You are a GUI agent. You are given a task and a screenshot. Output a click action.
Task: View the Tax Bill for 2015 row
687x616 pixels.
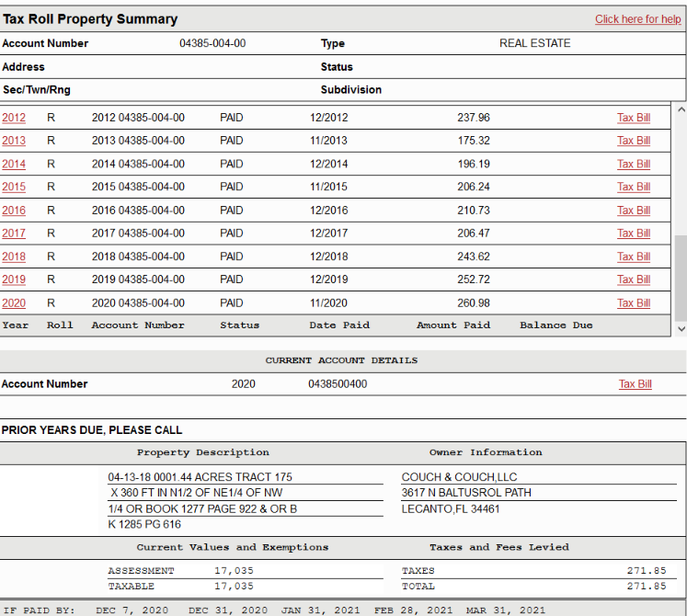click(634, 187)
